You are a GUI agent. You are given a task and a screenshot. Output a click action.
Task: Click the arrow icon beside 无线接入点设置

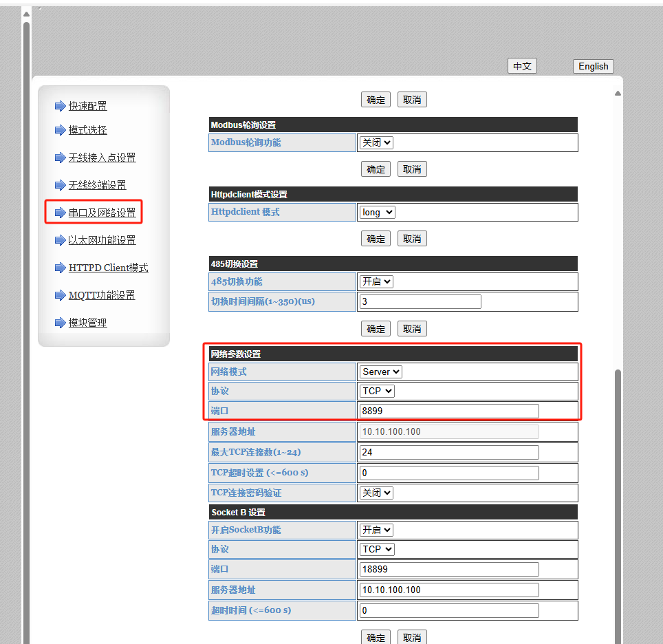[x=60, y=158]
